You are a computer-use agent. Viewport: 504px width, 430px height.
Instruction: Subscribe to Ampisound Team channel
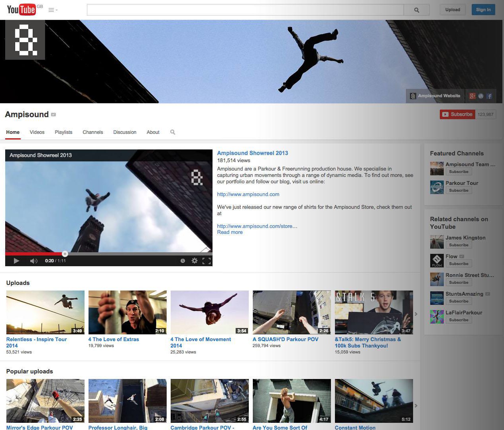click(459, 172)
